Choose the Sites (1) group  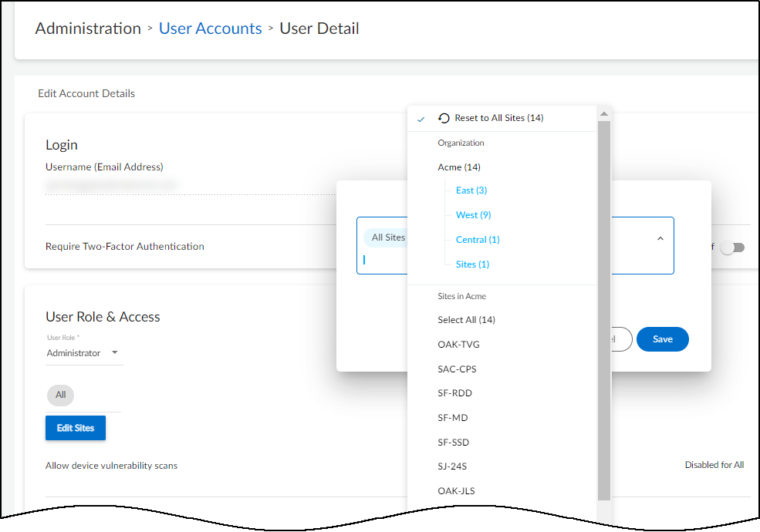click(472, 264)
